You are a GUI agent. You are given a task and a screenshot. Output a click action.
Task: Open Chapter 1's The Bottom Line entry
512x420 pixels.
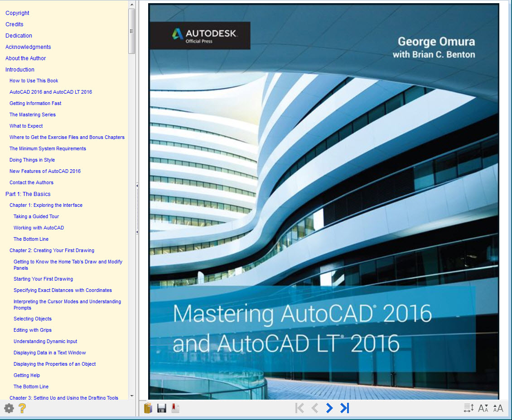31,239
